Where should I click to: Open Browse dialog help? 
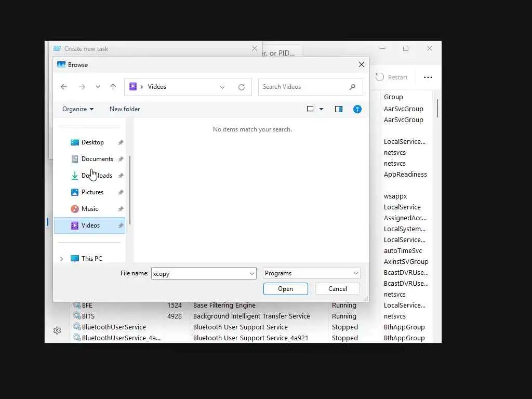[x=357, y=109]
